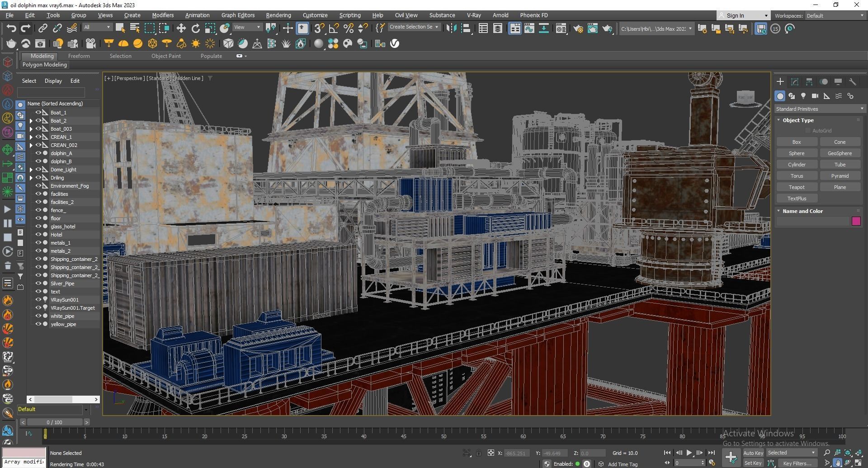Image resolution: width=868 pixels, height=468 pixels.
Task: Enable the AutoGrid checkbox
Action: click(808, 131)
